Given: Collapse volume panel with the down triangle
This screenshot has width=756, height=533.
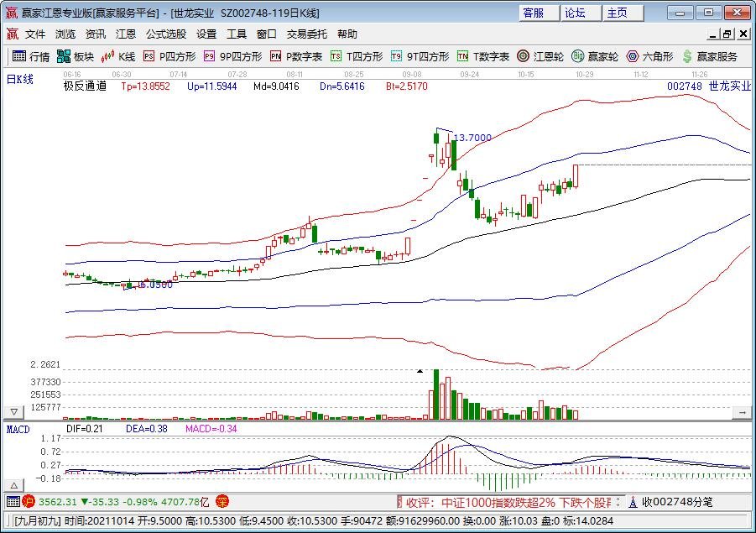Looking at the screenshot, I should click(13, 412).
